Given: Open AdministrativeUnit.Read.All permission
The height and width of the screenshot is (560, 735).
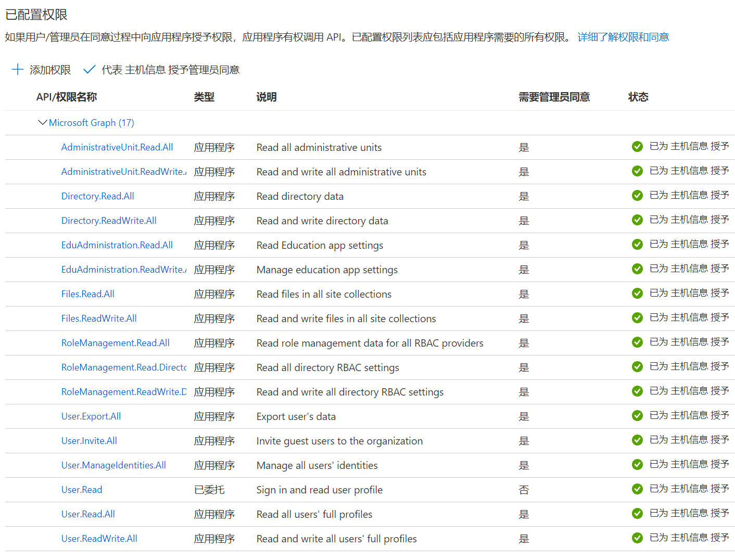Looking at the screenshot, I should tap(117, 147).
